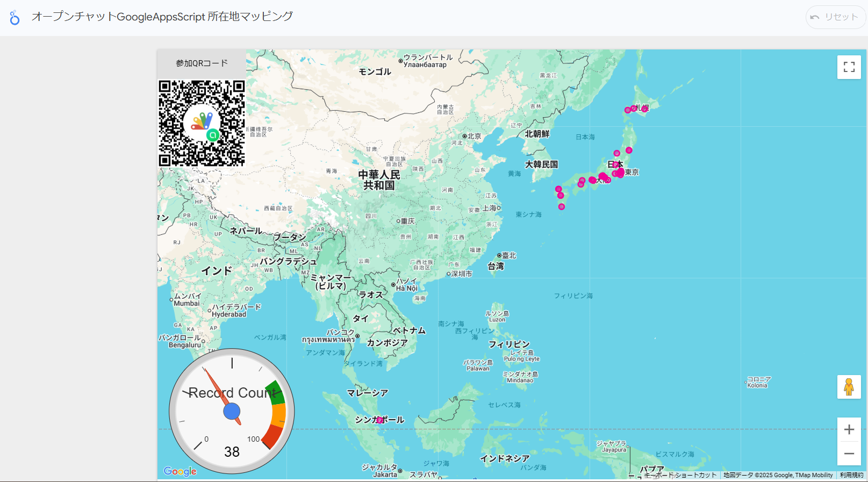
Task: Click the 大韓民国 map label
Action: pos(542,164)
